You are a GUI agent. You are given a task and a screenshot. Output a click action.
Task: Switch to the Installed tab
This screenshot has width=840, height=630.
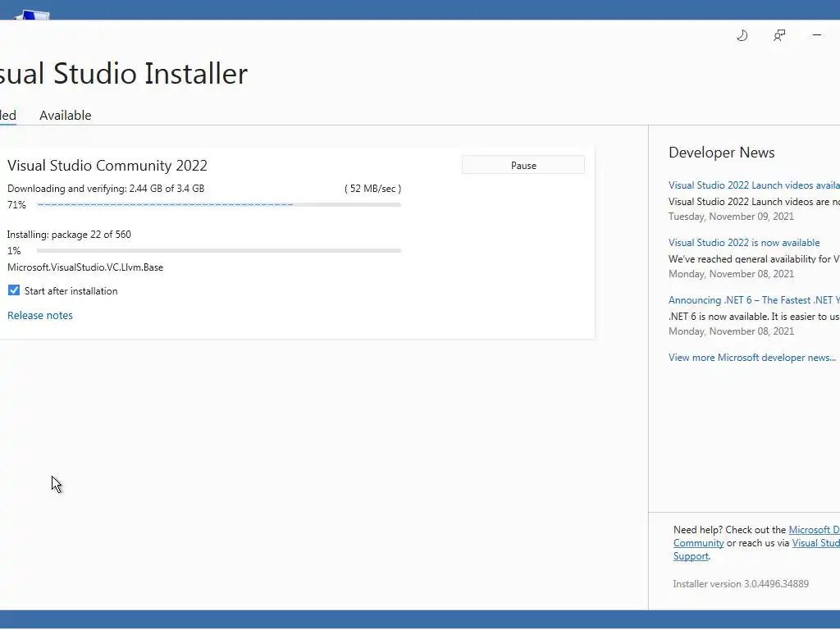tap(7, 115)
